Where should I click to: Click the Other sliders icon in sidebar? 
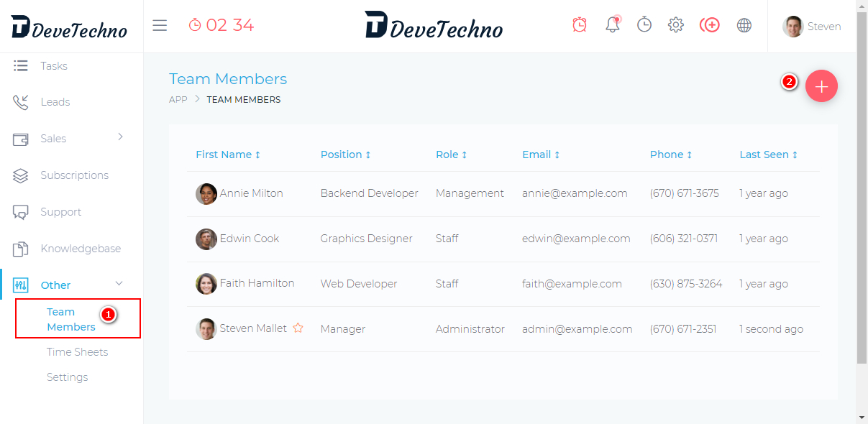(21, 285)
